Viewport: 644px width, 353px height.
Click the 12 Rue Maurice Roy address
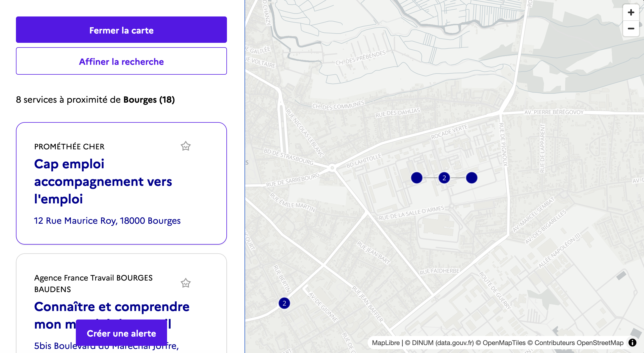pos(107,221)
